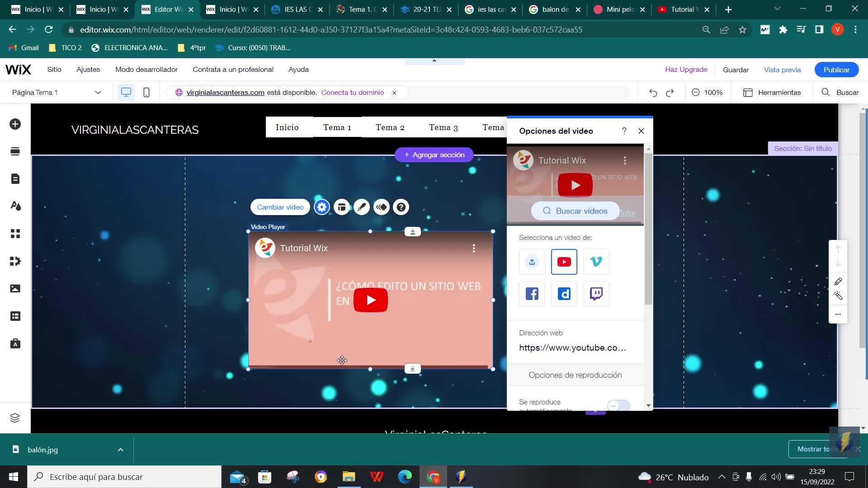This screenshot has width=868, height=488.
Task: Select YouTube as the video source
Action: (564, 262)
